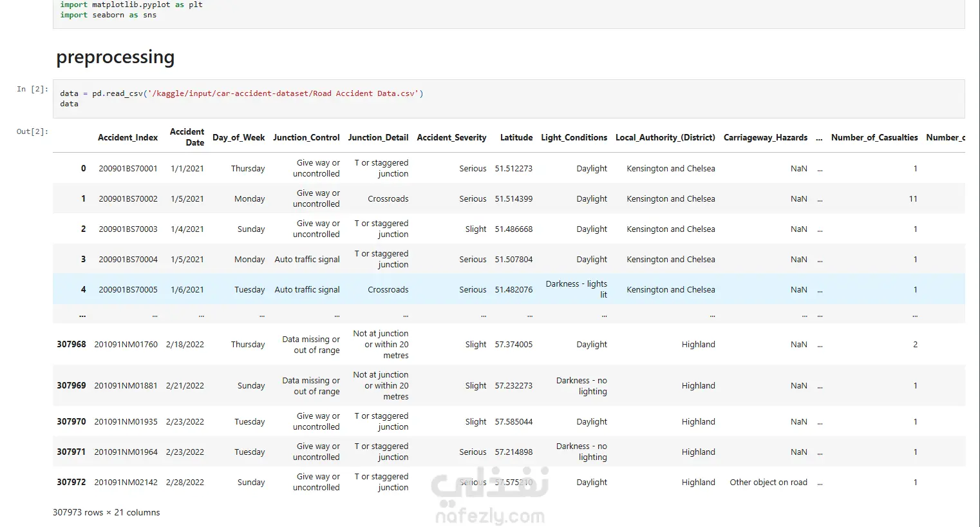Click the Local_Authority_(District) column header

(665, 137)
